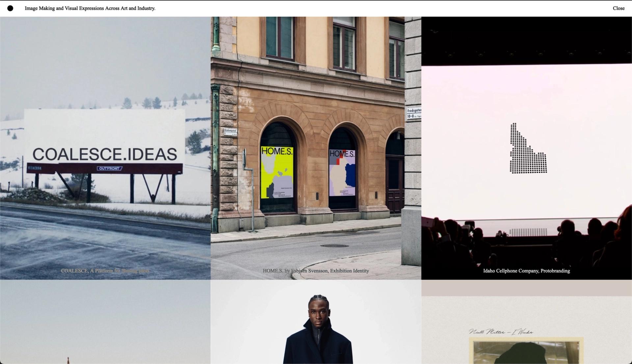
Task: Select the framed album cover photo
Action: point(526,352)
